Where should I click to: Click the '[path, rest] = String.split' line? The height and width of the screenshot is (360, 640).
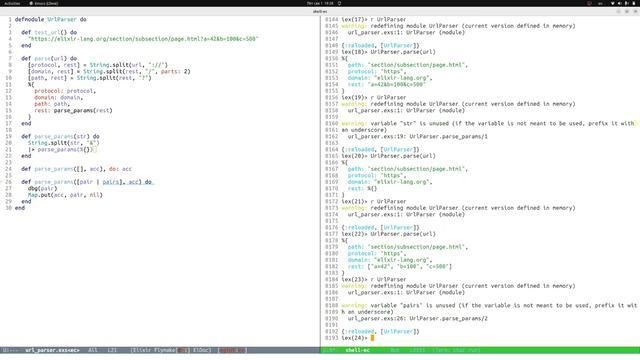(89, 78)
